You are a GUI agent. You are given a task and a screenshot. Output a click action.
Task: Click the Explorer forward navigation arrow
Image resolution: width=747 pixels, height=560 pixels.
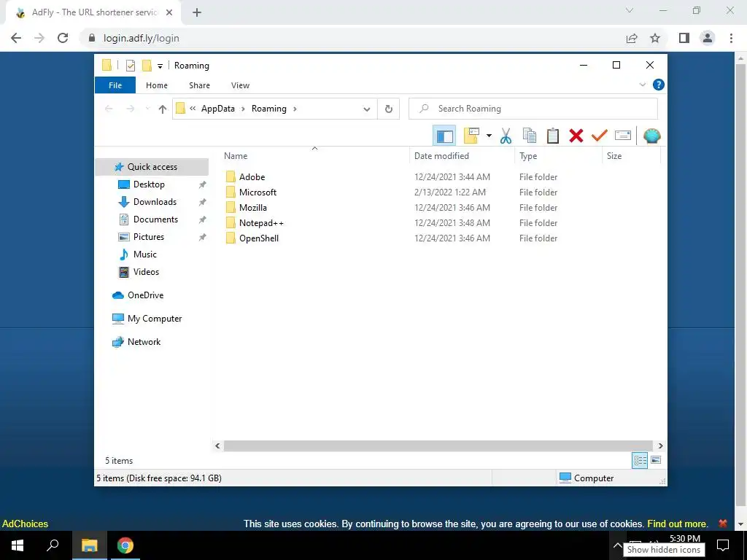pos(131,109)
